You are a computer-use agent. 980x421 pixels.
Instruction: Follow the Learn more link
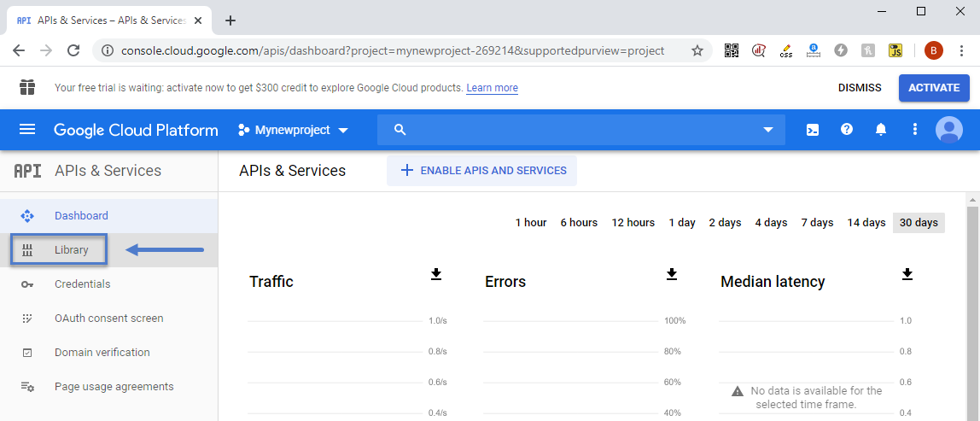pyautogui.click(x=492, y=88)
